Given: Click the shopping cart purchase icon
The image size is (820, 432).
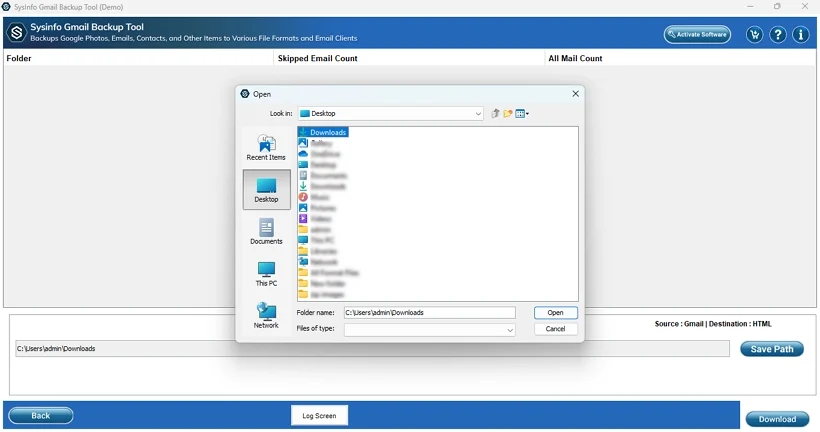Looking at the screenshot, I should point(754,35).
